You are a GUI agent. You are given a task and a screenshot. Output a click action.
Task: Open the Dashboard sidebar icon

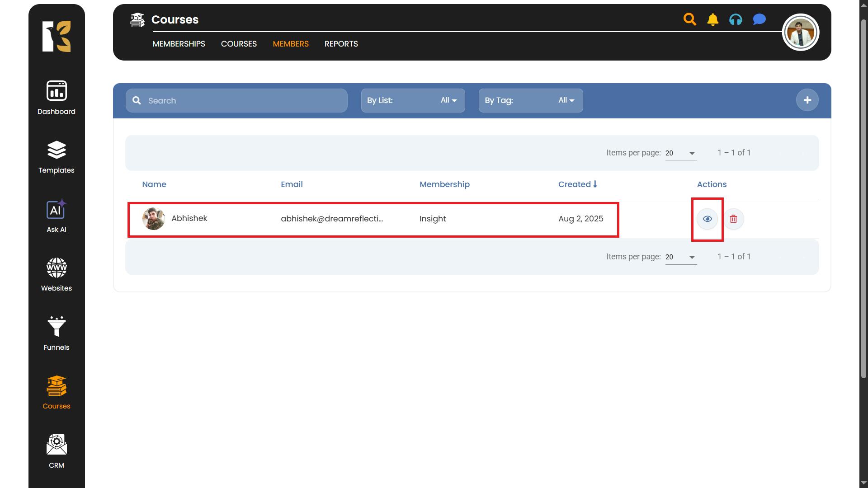57,97
